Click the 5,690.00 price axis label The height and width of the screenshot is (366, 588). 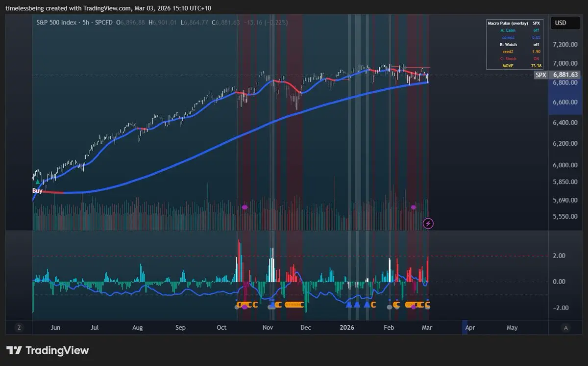click(564, 200)
